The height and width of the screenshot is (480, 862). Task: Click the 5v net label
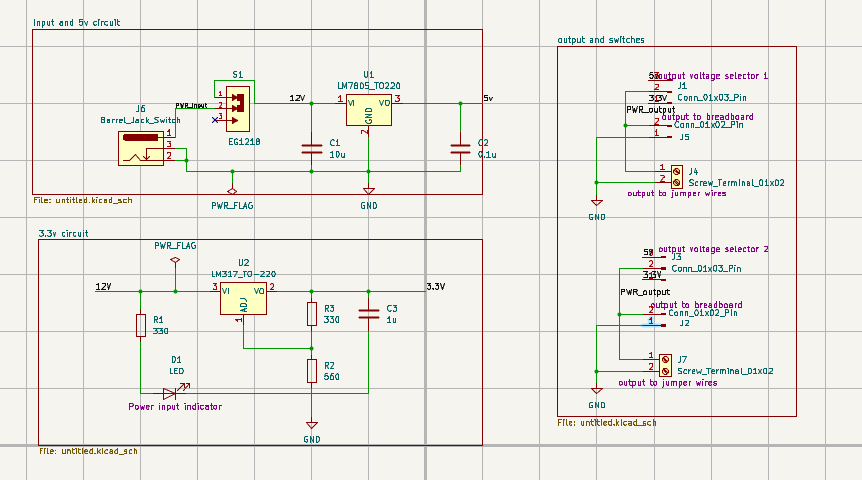click(x=488, y=98)
